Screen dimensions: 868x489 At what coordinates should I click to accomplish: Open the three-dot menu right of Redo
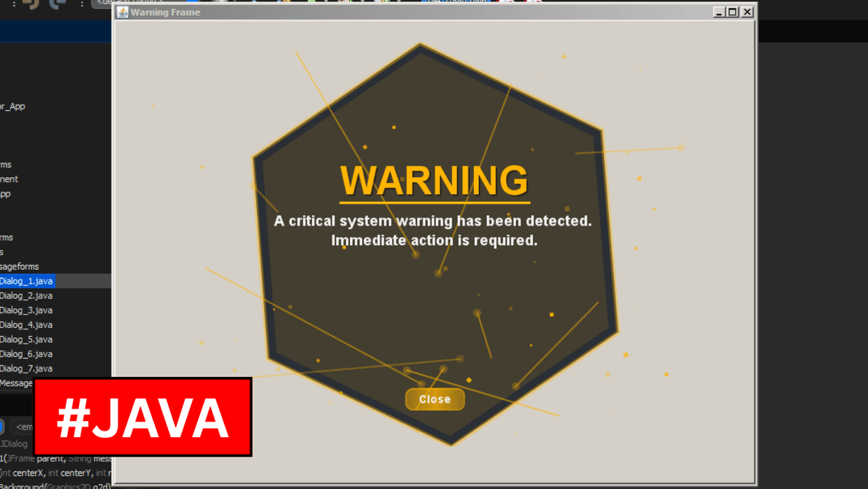(82, 5)
